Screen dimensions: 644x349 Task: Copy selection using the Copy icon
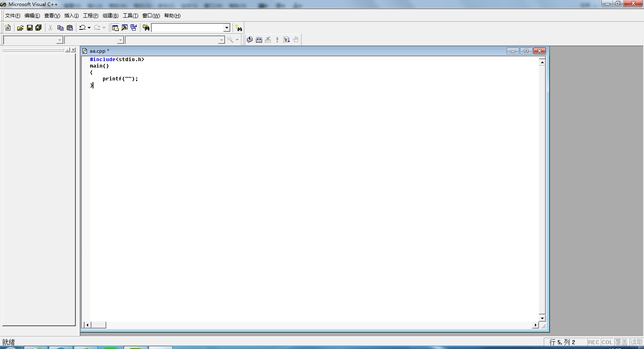coord(60,28)
